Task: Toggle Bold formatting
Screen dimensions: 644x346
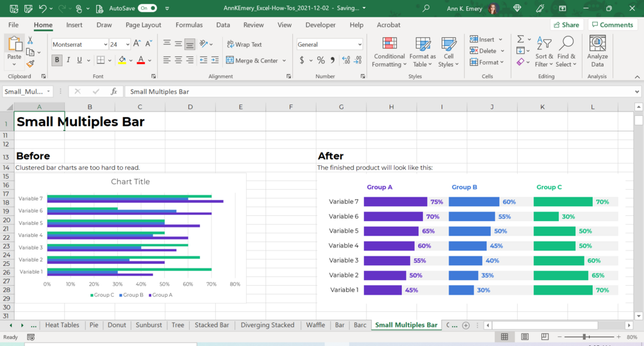Action: tap(56, 60)
